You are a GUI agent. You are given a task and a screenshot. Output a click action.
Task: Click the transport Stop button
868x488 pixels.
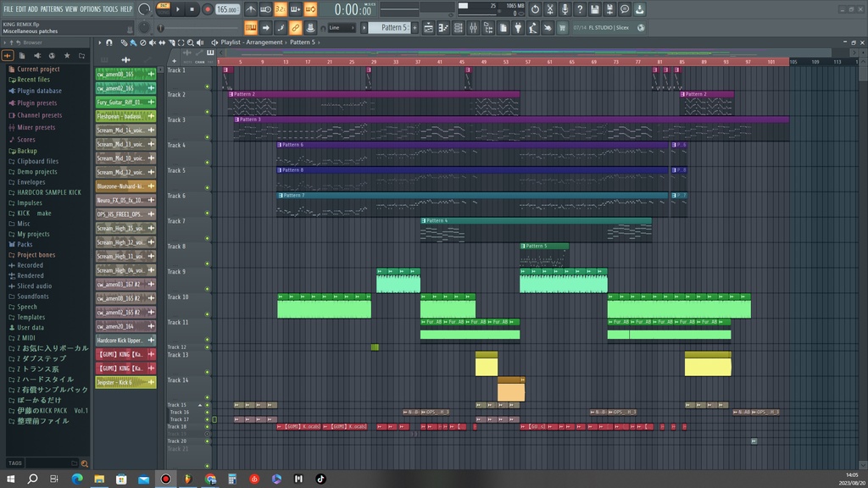tap(192, 9)
